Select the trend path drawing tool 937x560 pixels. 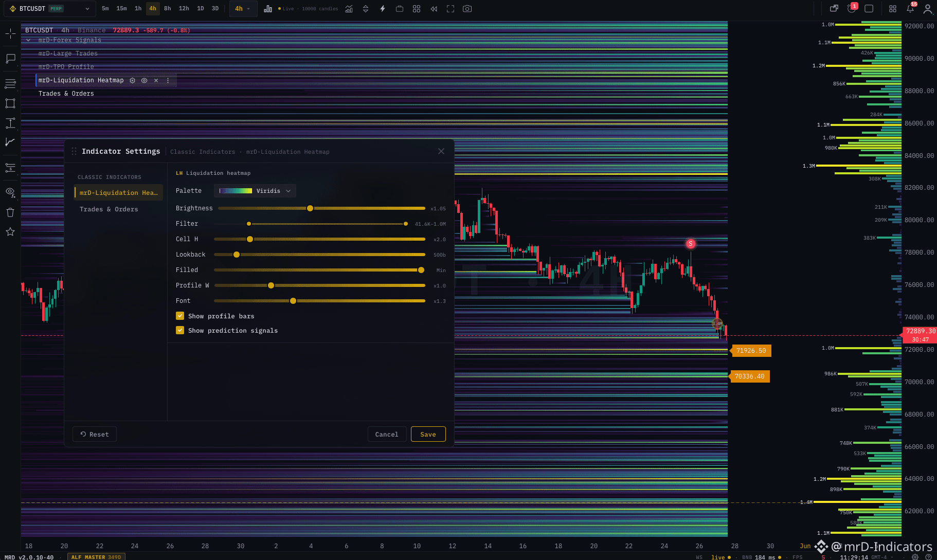10,142
